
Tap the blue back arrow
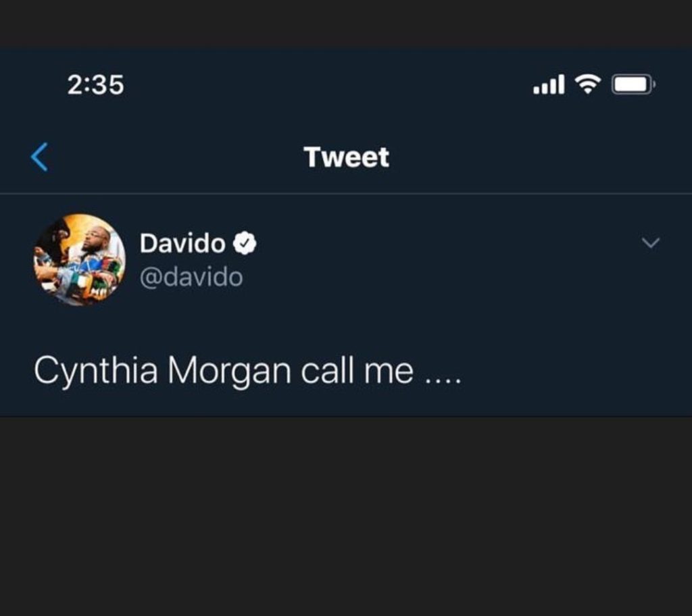pos(39,157)
